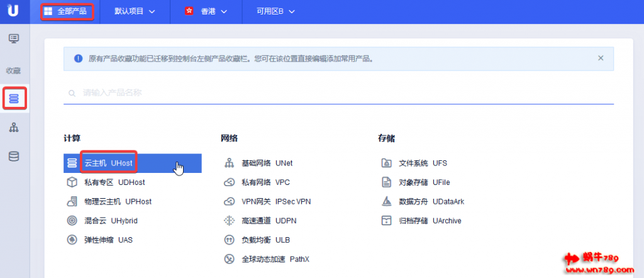The width and height of the screenshot is (644, 278).
Task: Click the database icon in sidebar
Action: click(x=14, y=156)
